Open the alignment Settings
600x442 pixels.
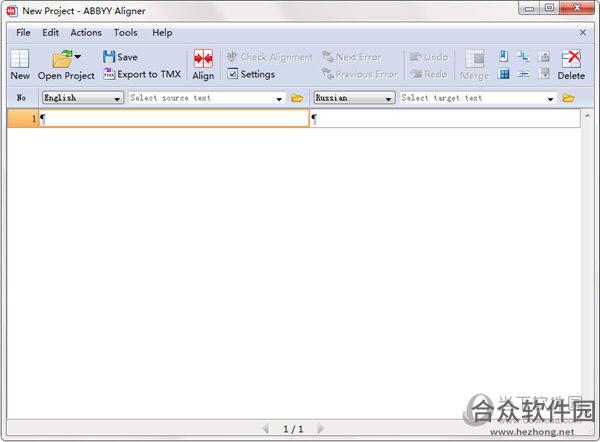pyautogui.click(x=251, y=74)
